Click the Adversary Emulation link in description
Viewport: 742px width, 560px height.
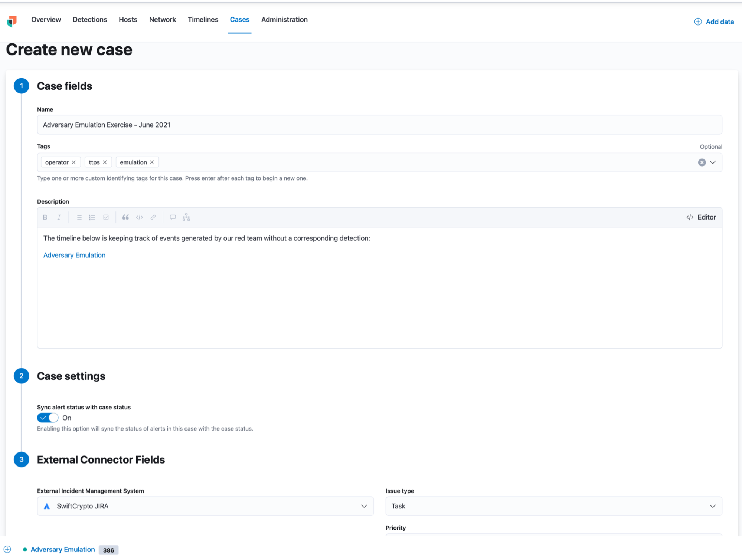(74, 255)
